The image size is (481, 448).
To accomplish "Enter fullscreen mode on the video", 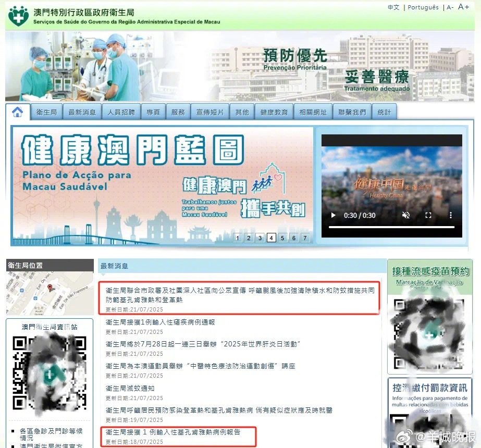I will tap(428, 215).
